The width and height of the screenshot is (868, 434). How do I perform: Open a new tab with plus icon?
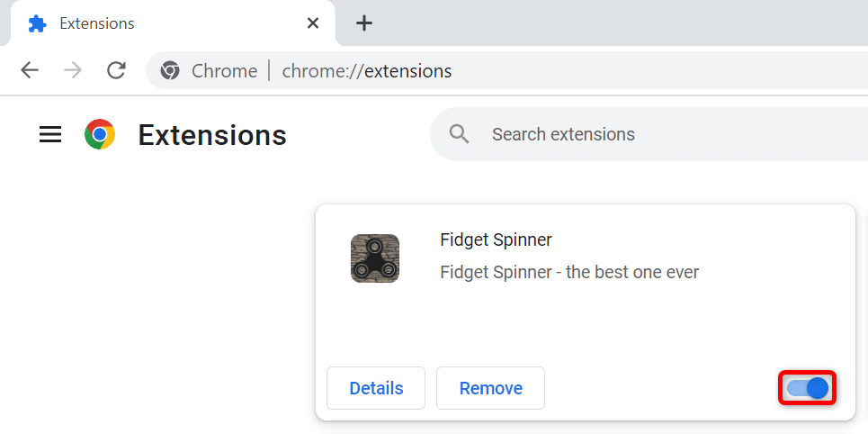coord(363,23)
